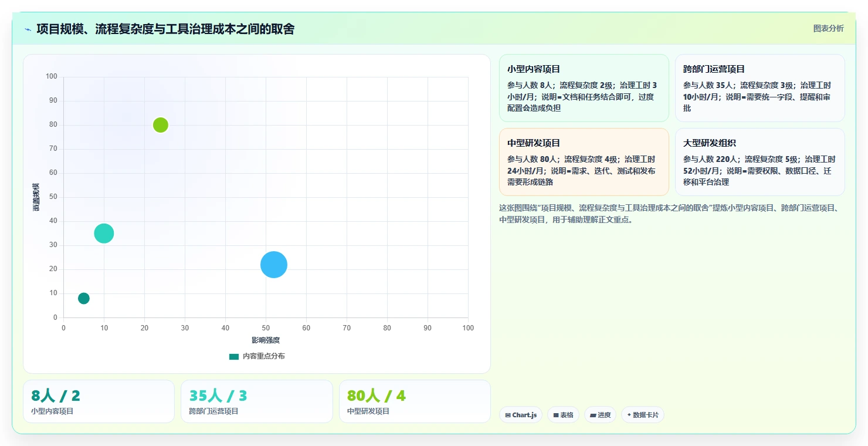Image resolution: width=868 pixels, height=446 pixels.
Task: Click the 35人 / 3 stat card
Action: pos(256,401)
